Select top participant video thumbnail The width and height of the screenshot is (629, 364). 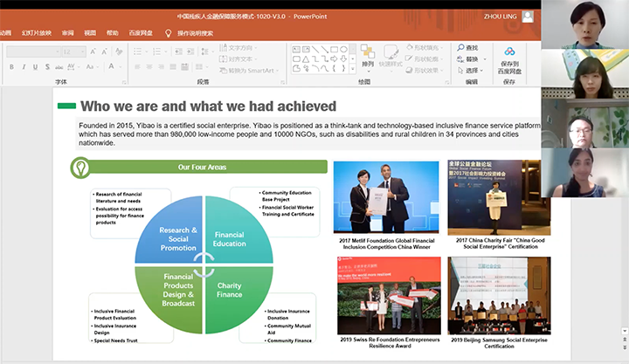click(x=584, y=24)
